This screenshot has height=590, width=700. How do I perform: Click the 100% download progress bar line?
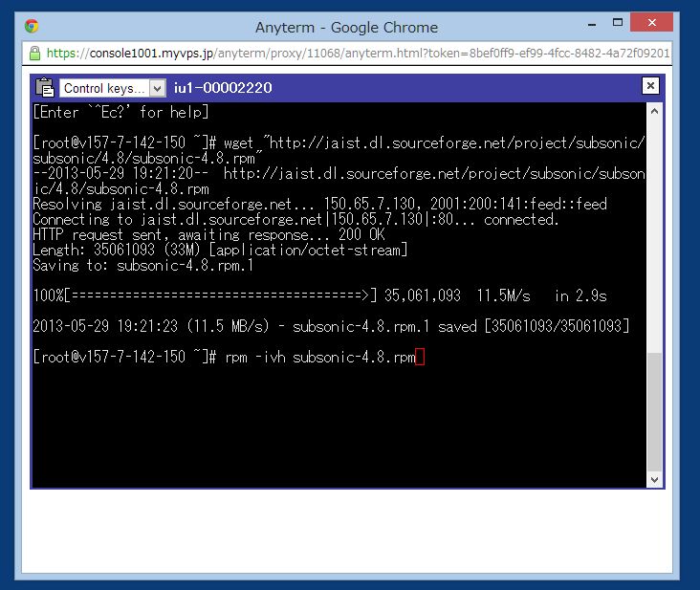319,295
